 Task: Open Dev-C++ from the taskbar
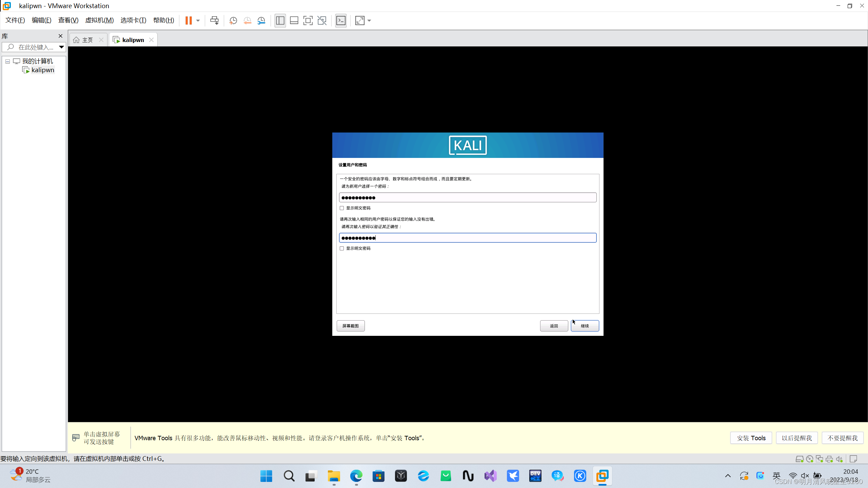[x=535, y=476]
